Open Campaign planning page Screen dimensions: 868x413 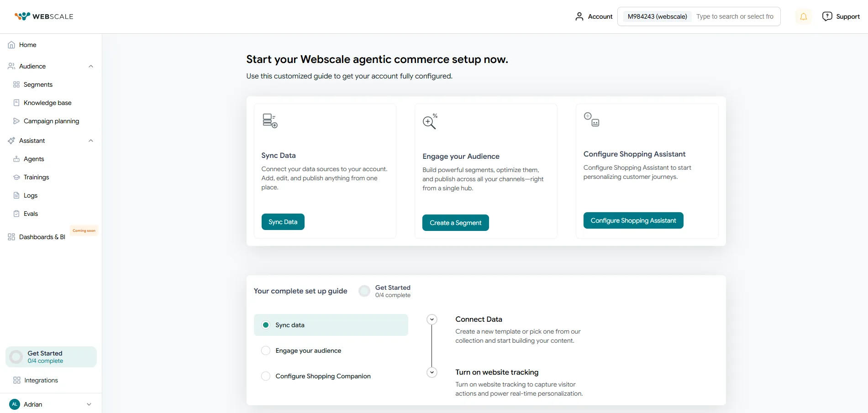[51, 121]
